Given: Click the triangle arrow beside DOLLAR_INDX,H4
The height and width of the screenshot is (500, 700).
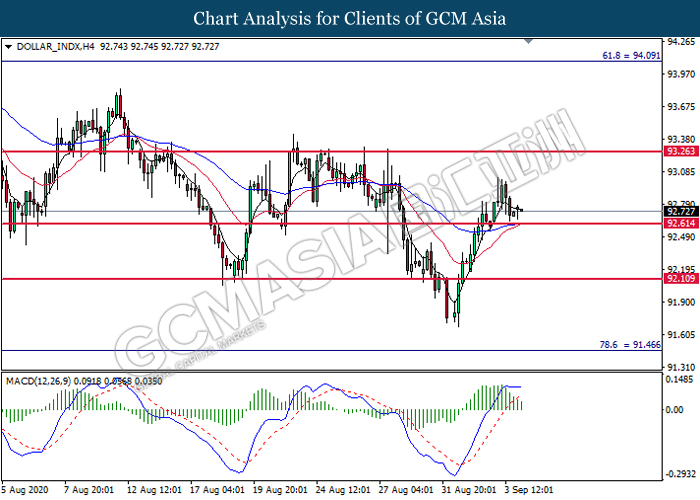Looking at the screenshot, I should tap(9, 46).
